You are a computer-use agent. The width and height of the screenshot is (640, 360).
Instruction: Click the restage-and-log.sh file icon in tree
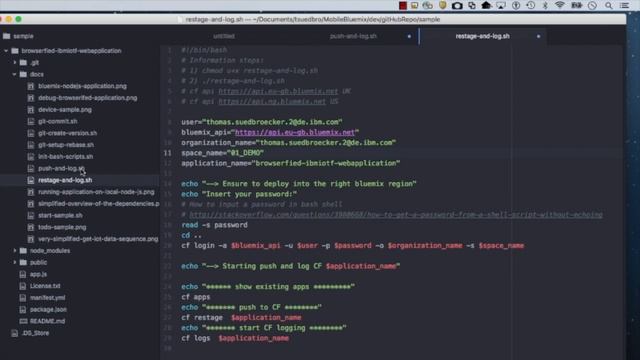pyautogui.click(x=31, y=180)
